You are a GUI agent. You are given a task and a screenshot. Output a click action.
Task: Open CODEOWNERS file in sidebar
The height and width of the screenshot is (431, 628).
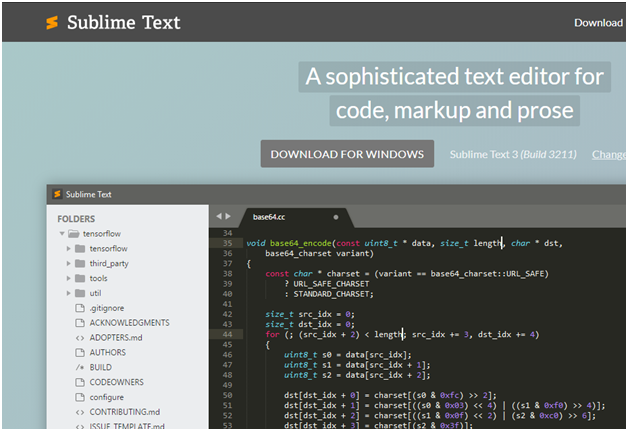tap(117, 382)
